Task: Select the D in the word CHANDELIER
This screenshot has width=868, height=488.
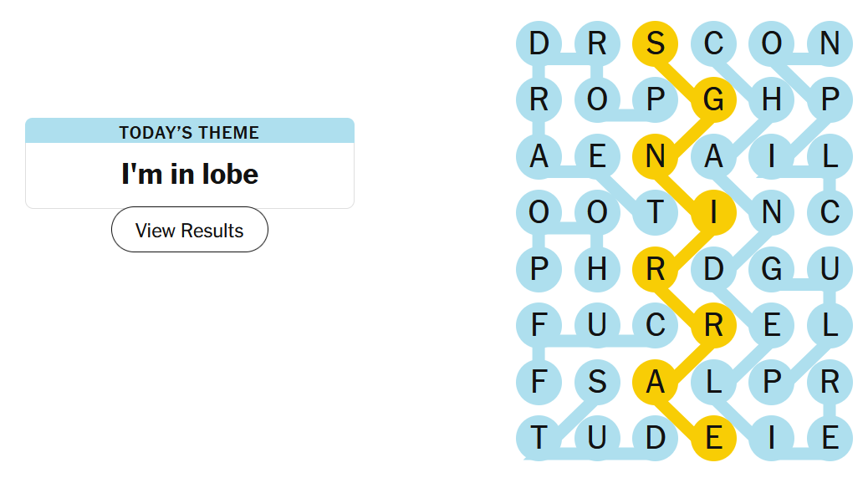Action: pos(713,269)
